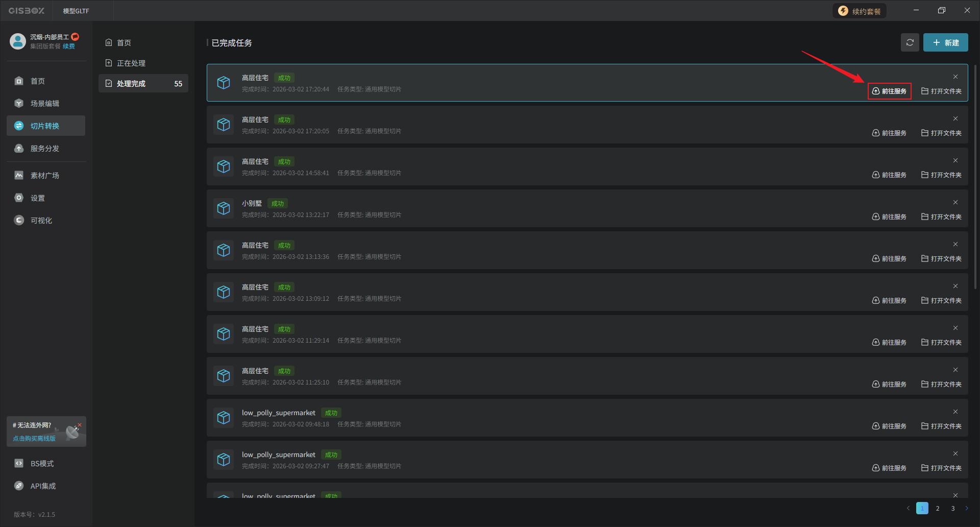The height and width of the screenshot is (527, 980).
Task: Open 可视化 in the sidebar
Action: coord(41,221)
